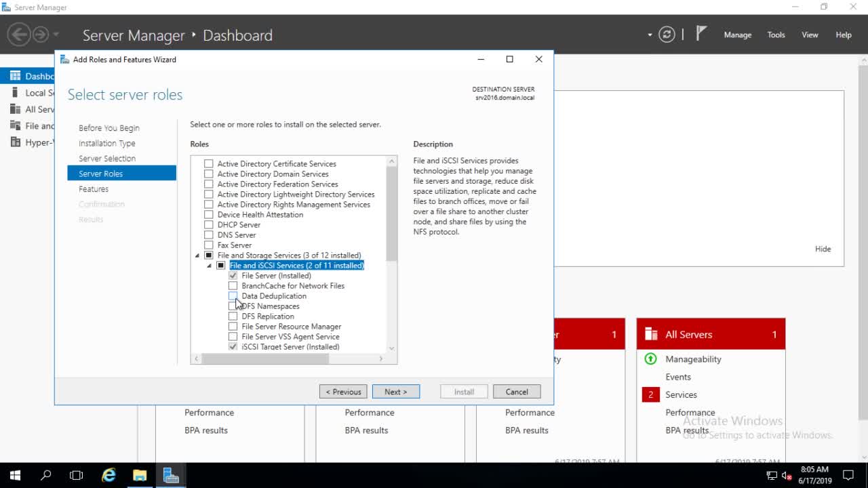Check Device Health Attestation role

click(x=209, y=215)
